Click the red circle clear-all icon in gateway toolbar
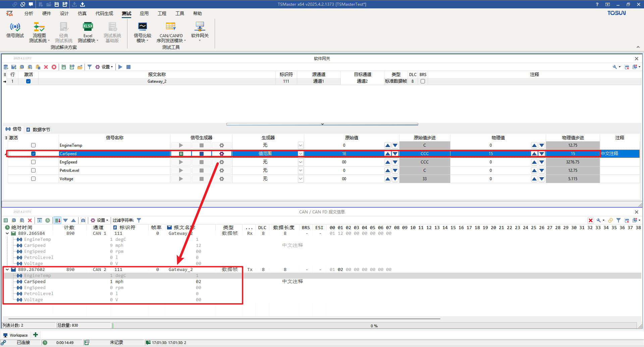Image resolution: width=644 pixels, height=347 pixels. [x=54, y=67]
